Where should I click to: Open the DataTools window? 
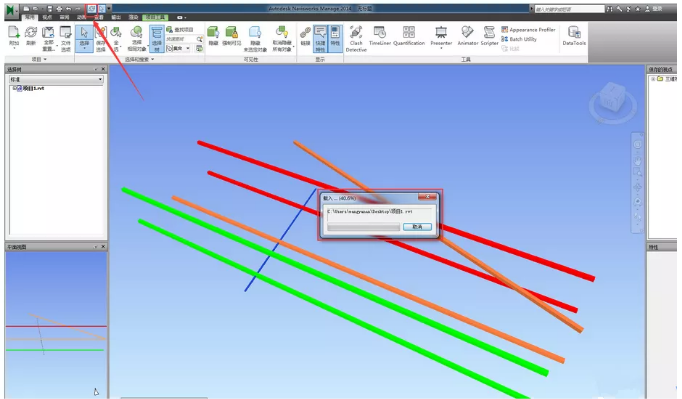[x=574, y=36]
